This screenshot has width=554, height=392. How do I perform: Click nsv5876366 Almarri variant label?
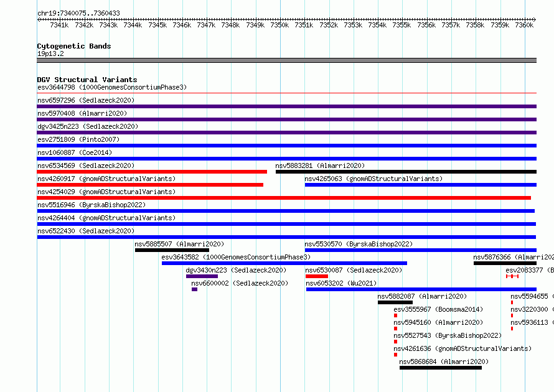click(514, 257)
